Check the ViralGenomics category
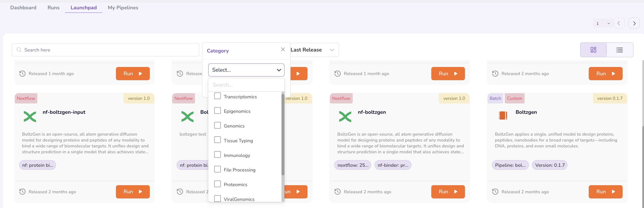Screen dimensions: 644x208 (x=218, y=199)
